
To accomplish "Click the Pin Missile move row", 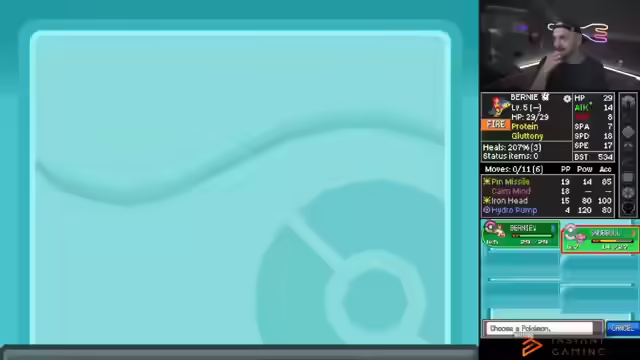I will [x=548, y=182].
